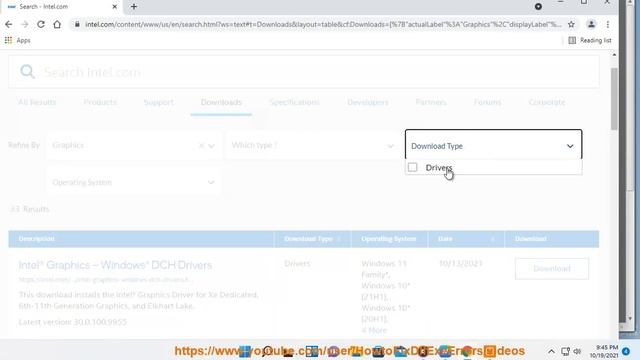
Task: Click the magnifier icon in Intel search
Action: click(27, 72)
